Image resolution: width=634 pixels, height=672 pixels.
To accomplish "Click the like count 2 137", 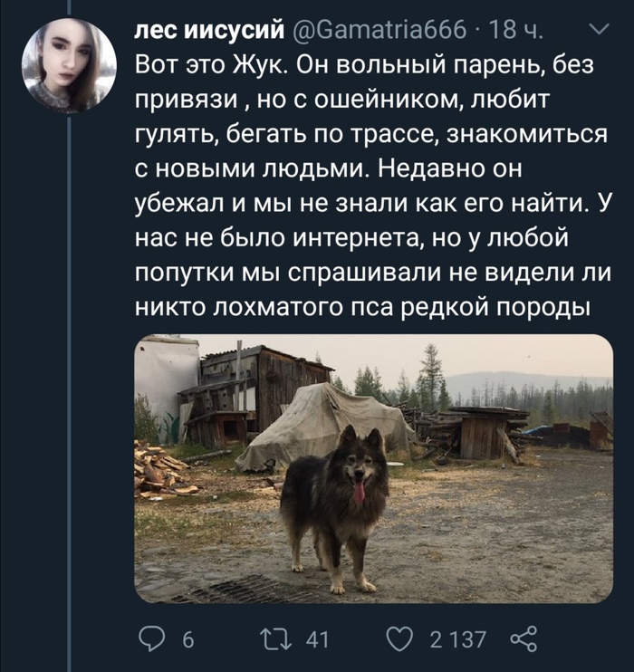I will coord(457,640).
